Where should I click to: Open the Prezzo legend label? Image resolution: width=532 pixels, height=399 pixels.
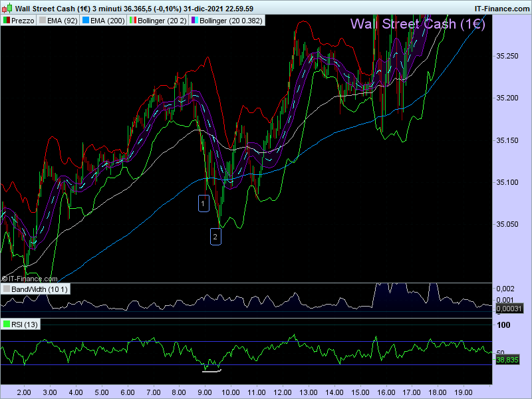tap(23, 21)
